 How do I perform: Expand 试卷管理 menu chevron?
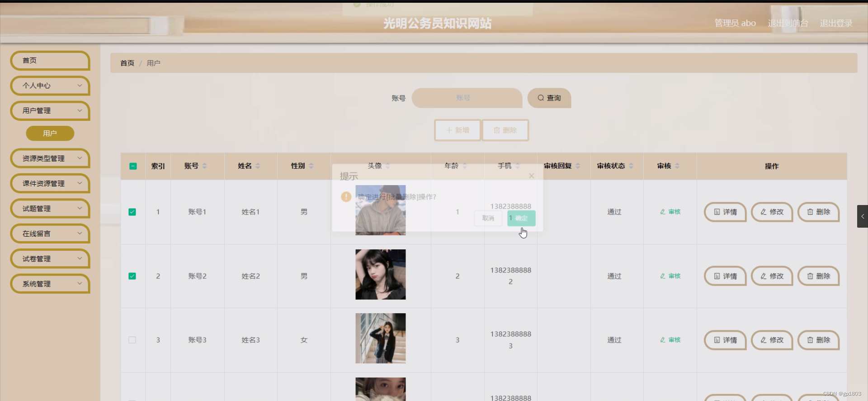pyautogui.click(x=80, y=259)
